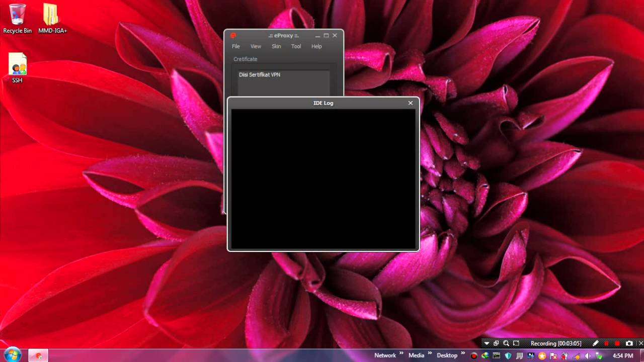This screenshot has width=644, height=362.
Task: Open the Windows Start menu
Action: 12,355
